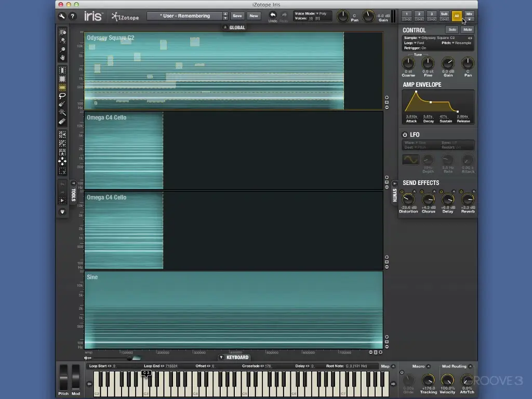Click the link icon under layer 3
This screenshot has height=399, width=532.
coord(432,19)
